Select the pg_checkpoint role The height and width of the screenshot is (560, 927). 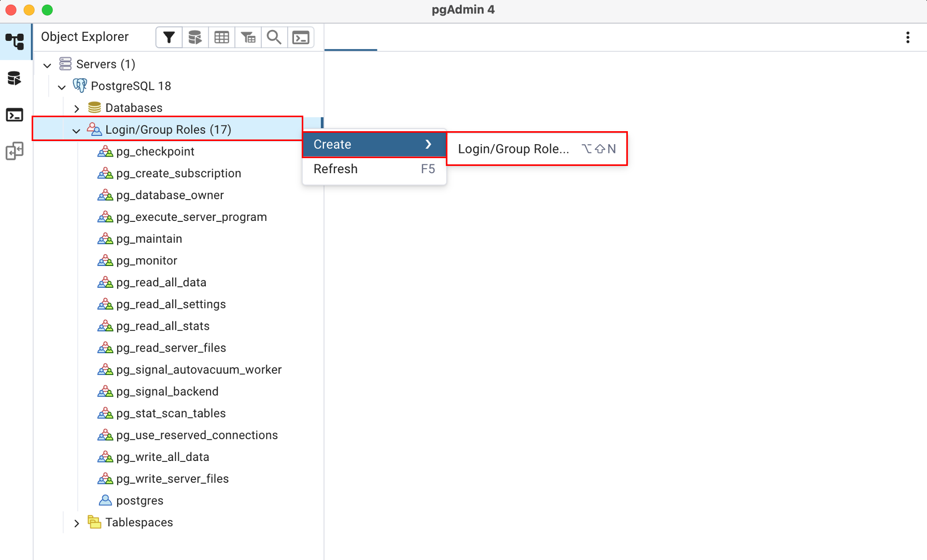pyautogui.click(x=155, y=151)
